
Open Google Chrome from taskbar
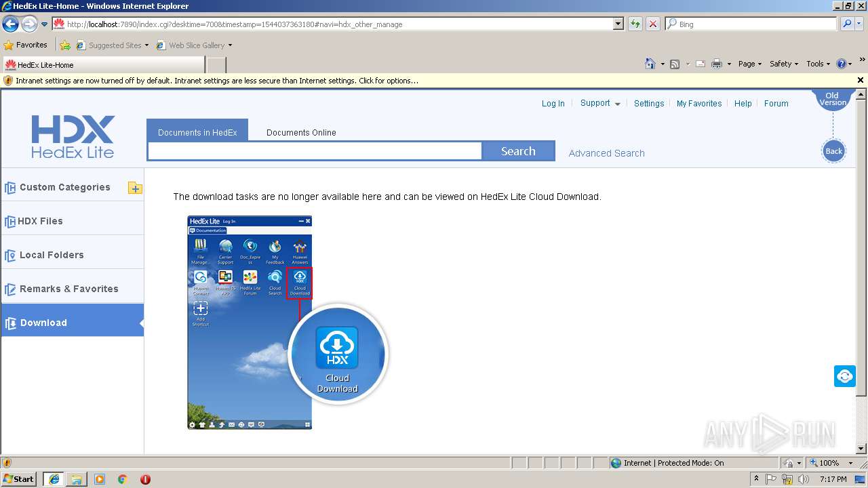(123, 479)
